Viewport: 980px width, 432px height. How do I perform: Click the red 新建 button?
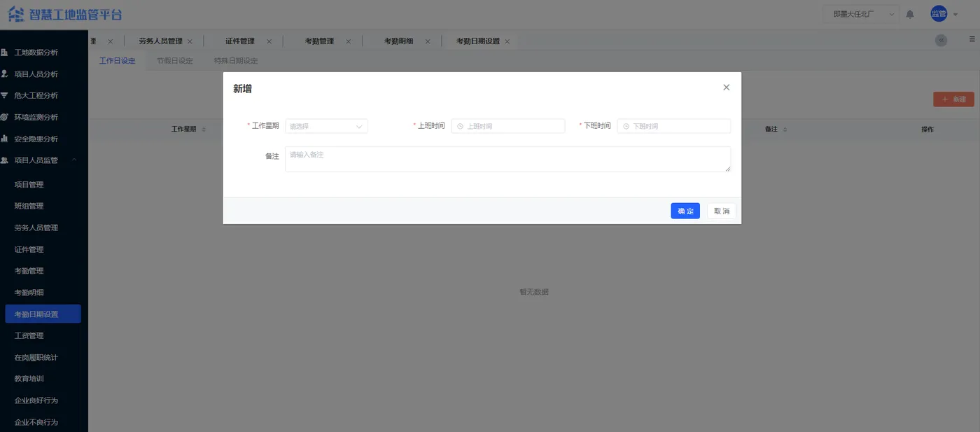click(953, 99)
